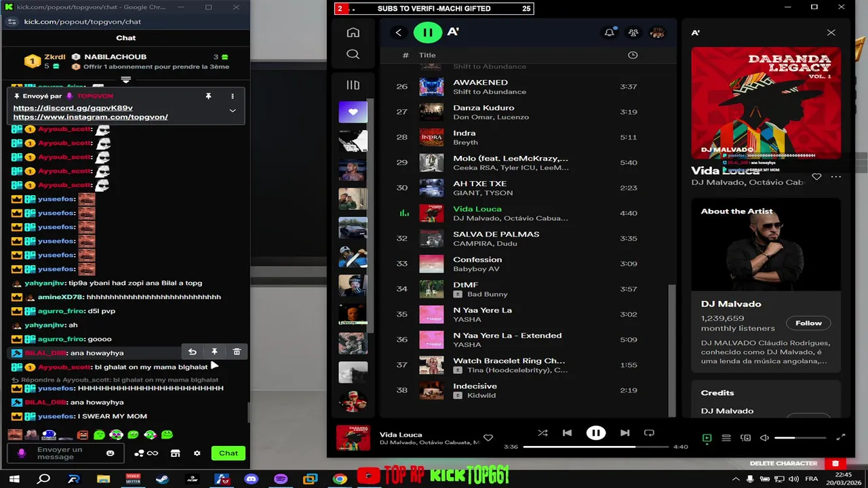Open pinned message three-dot menu

[x=232, y=96]
